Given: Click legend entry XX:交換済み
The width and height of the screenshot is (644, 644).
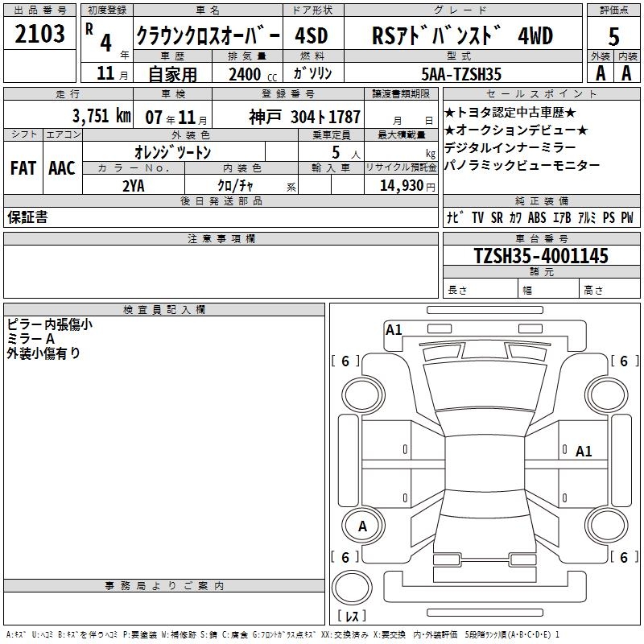Looking at the screenshot, I should (x=345, y=635).
